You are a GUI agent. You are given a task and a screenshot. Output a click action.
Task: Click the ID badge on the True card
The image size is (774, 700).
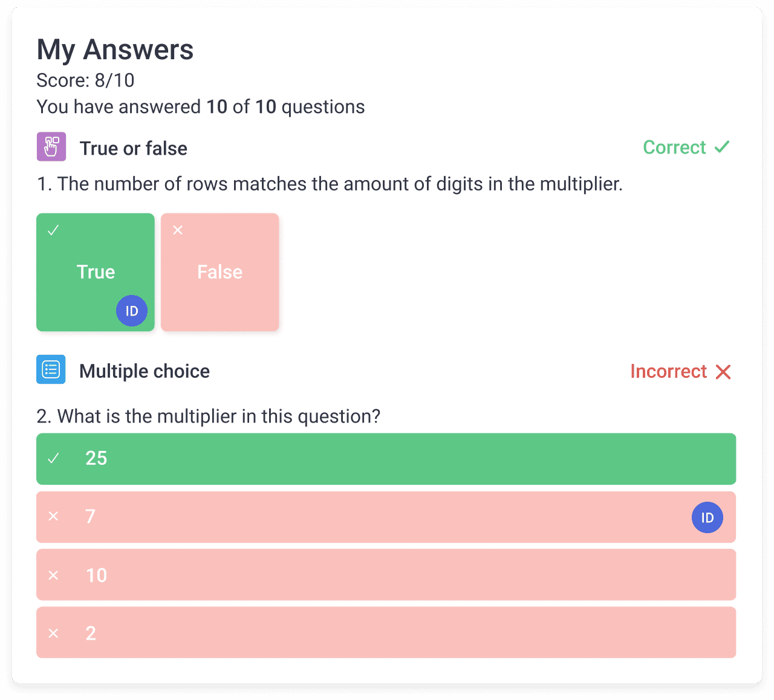(131, 311)
